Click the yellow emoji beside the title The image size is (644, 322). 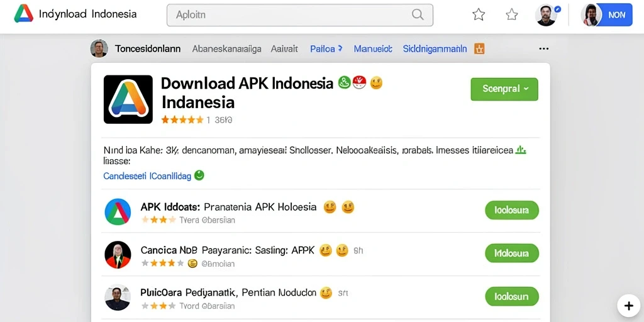click(x=376, y=83)
